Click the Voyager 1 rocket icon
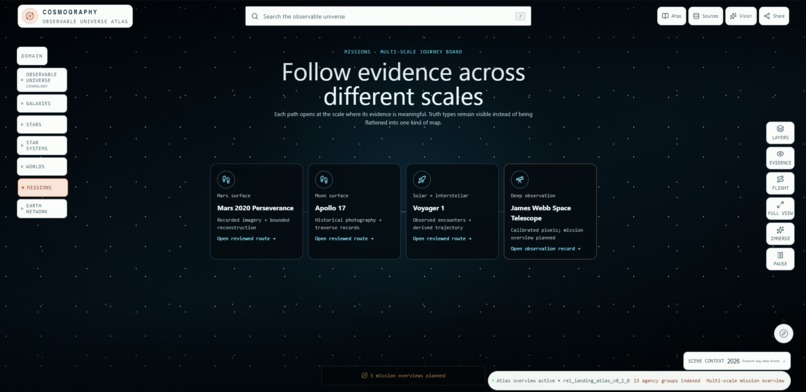 (x=422, y=180)
